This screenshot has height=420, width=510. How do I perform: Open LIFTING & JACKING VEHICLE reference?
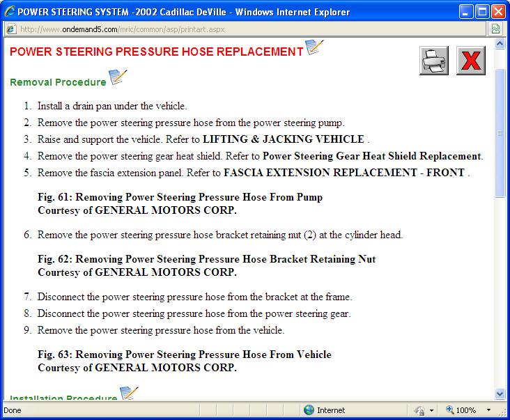tap(284, 139)
